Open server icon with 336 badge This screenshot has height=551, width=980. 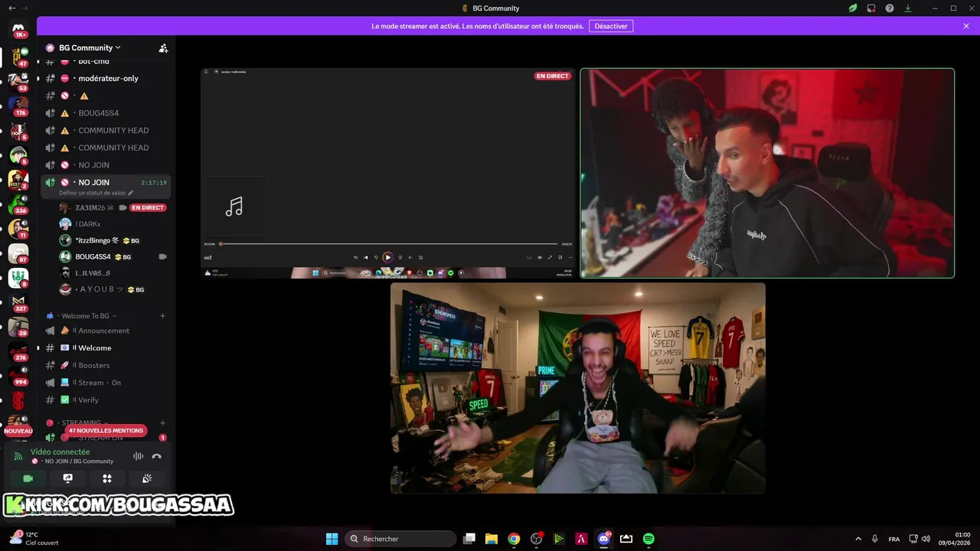[x=18, y=204]
